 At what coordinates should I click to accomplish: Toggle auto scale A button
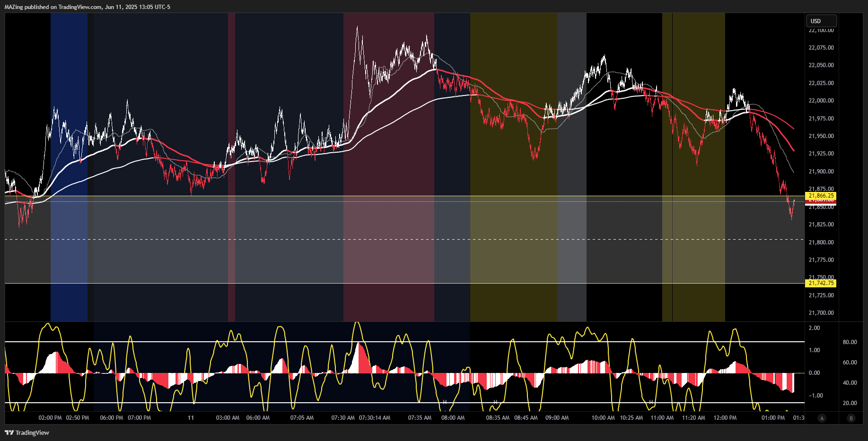(822, 418)
